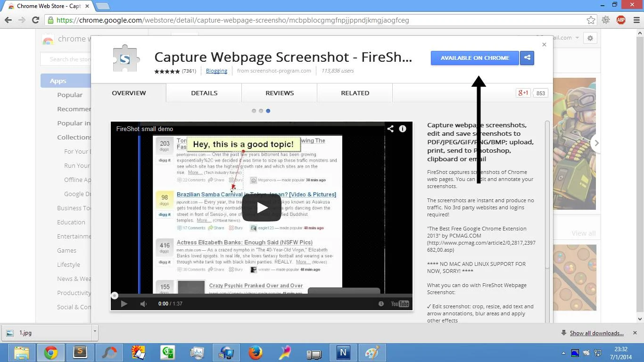Open File Explorer from the taskbar
The image size is (644, 362).
pos(22,353)
